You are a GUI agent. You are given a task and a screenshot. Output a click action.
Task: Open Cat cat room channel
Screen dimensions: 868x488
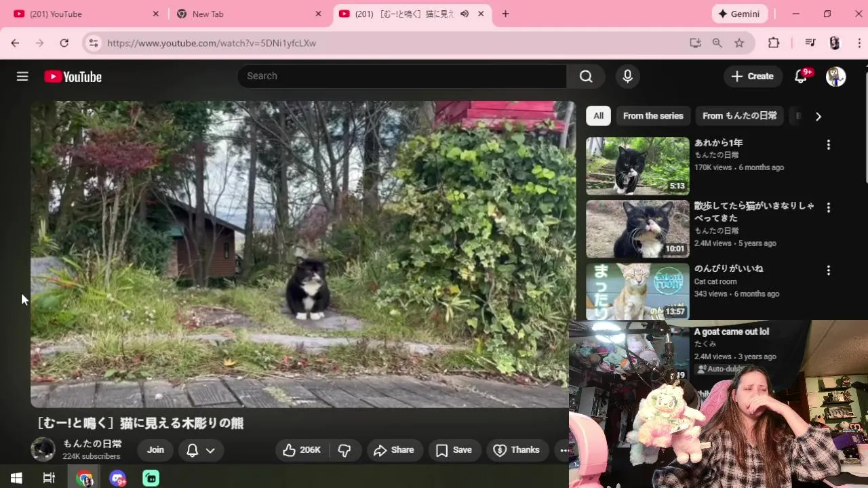coord(715,281)
